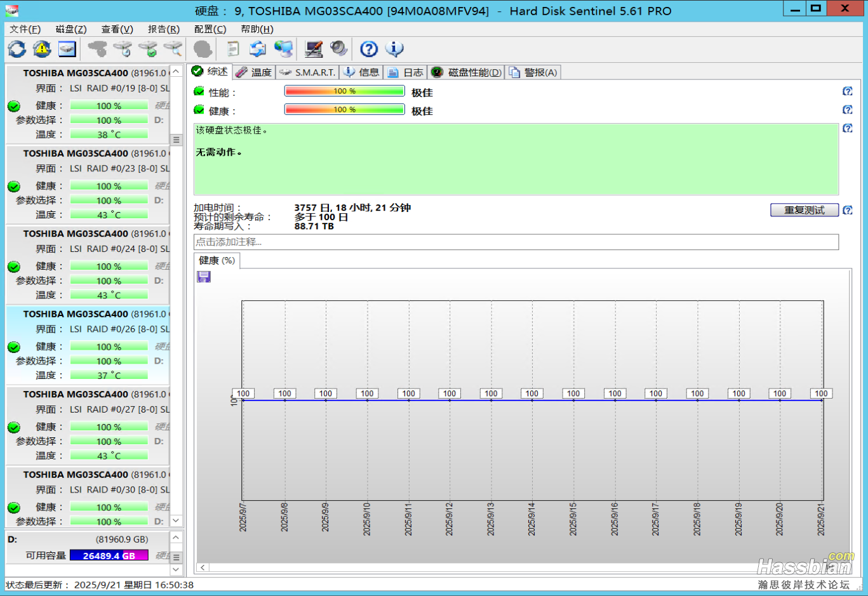Open the 查看(V) menu
This screenshot has width=868, height=596.
117,29
